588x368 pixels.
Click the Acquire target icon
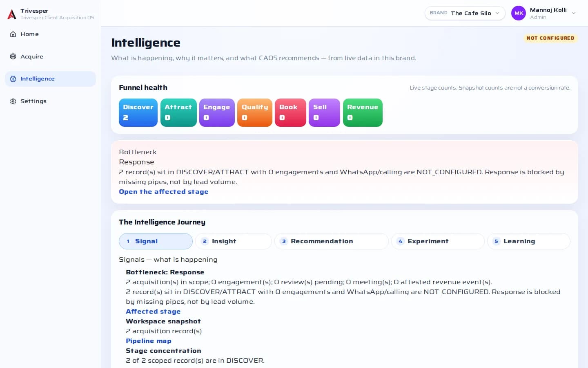[x=13, y=56]
